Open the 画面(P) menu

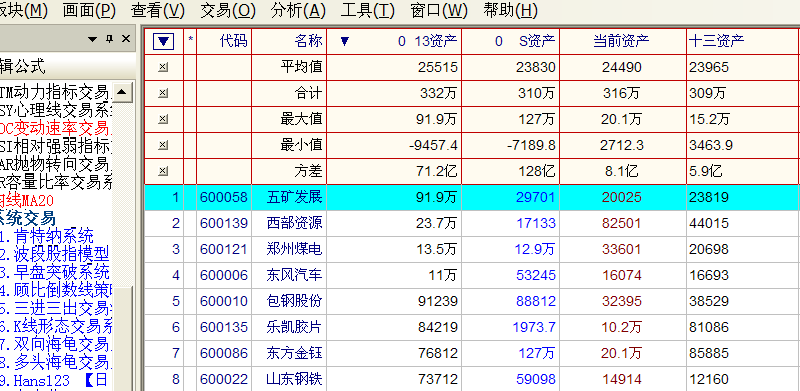click(89, 10)
